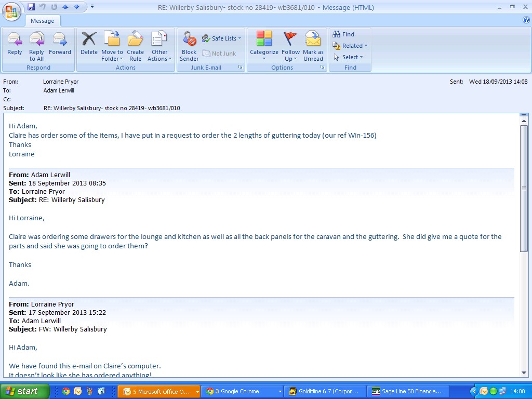
Task: Open the Move to Folder dropdown
Action: click(x=112, y=46)
